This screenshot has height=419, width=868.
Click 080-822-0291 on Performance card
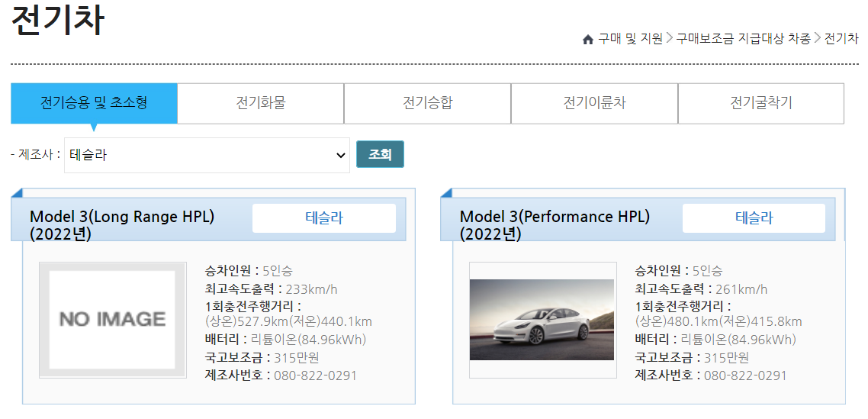746,375
